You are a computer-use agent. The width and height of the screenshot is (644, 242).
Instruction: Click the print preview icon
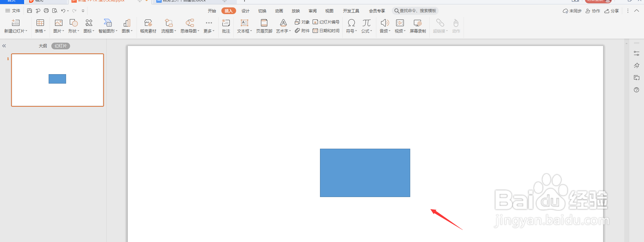pyautogui.click(x=55, y=11)
